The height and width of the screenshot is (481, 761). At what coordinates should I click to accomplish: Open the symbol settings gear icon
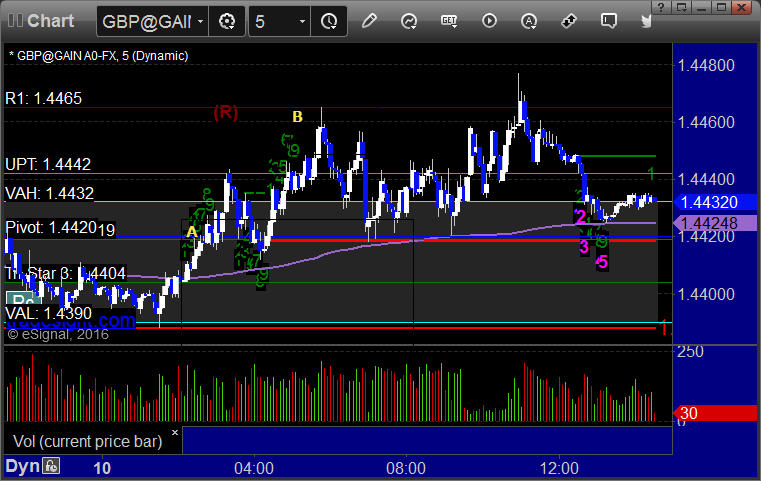[227, 21]
